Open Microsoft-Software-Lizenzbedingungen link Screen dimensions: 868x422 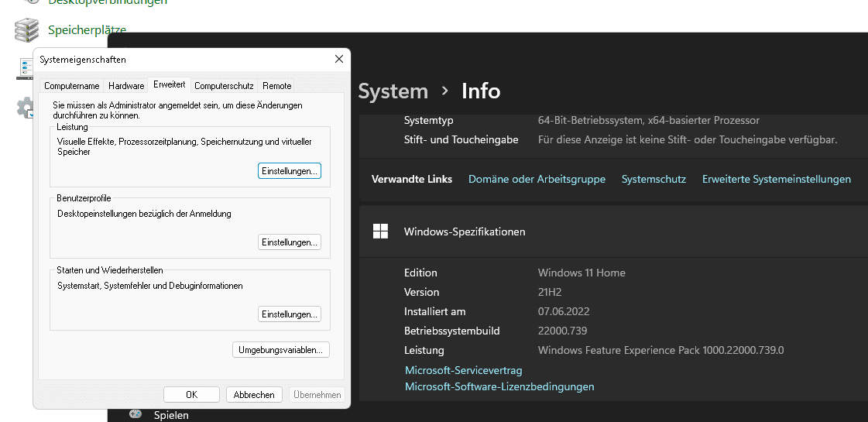[499, 386]
